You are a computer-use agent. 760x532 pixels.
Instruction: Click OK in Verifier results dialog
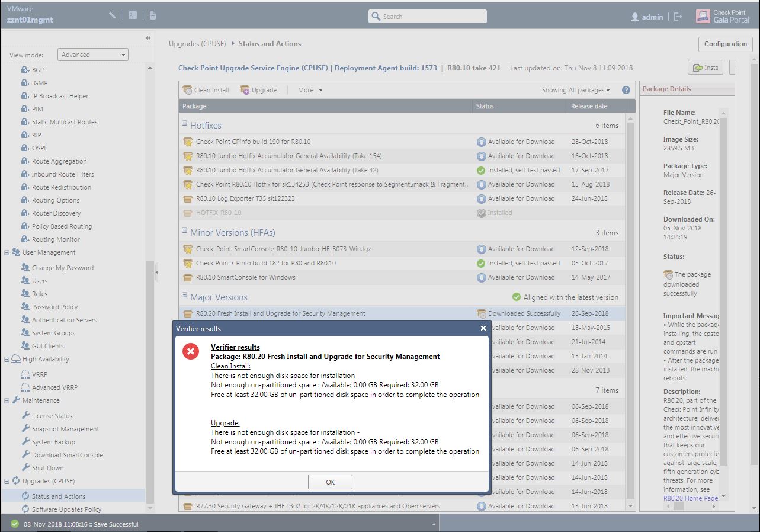[330, 482]
